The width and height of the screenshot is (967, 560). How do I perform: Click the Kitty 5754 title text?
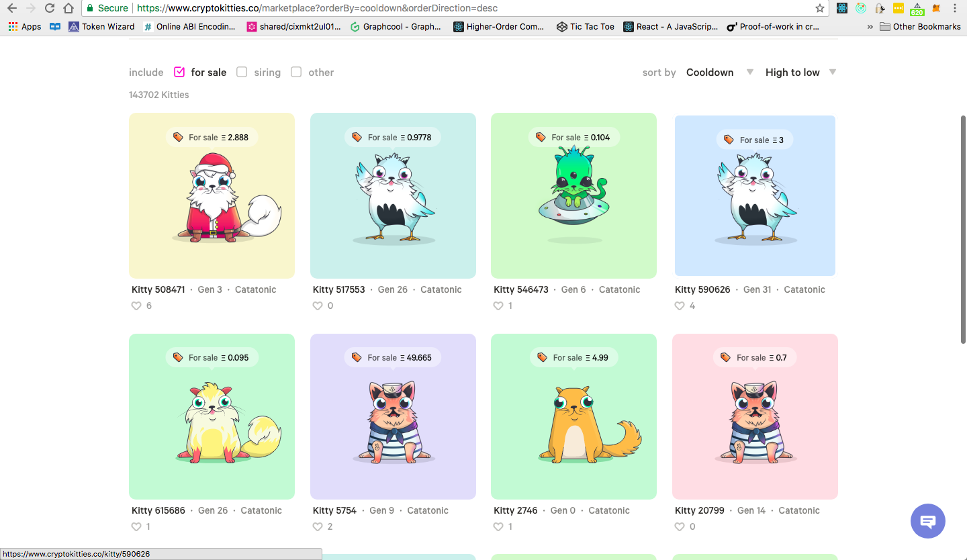[x=334, y=510]
